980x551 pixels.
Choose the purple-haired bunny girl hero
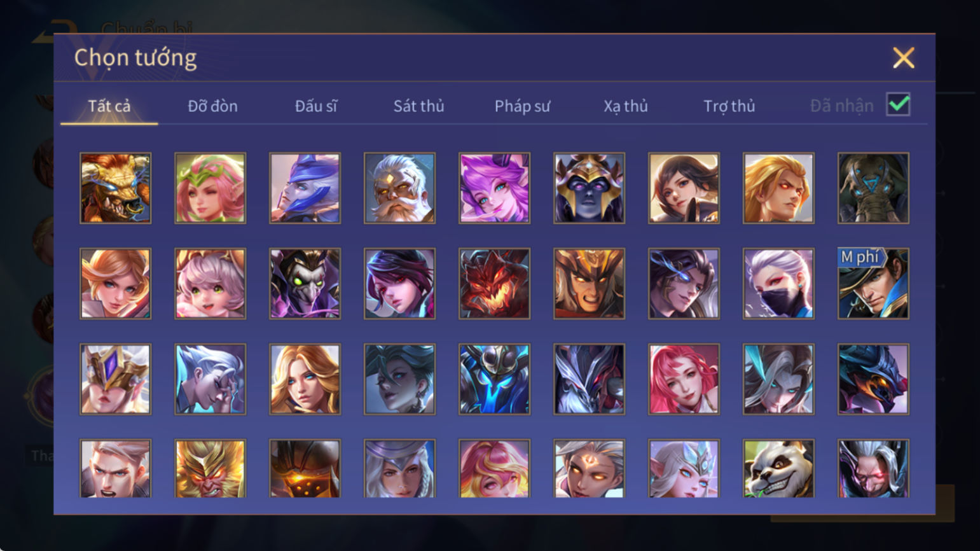494,188
